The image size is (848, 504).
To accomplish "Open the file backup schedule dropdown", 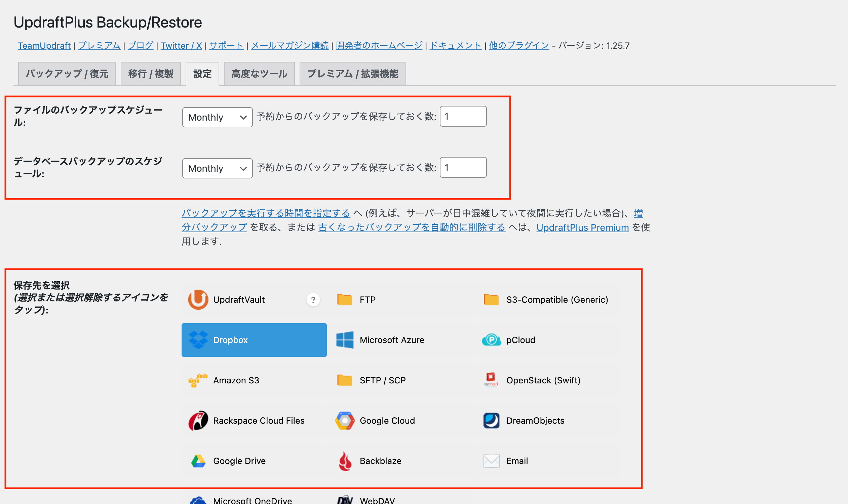I will tap(217, 117).
